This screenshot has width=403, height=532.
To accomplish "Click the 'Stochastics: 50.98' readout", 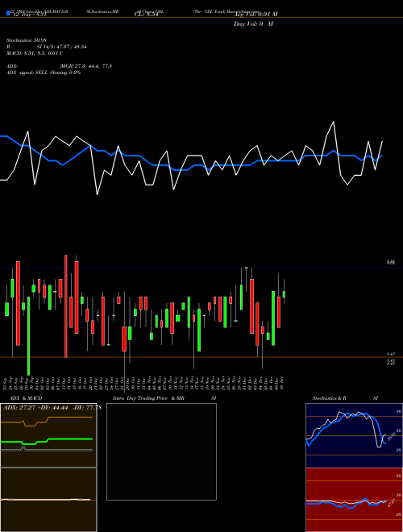I will (26, 40).
